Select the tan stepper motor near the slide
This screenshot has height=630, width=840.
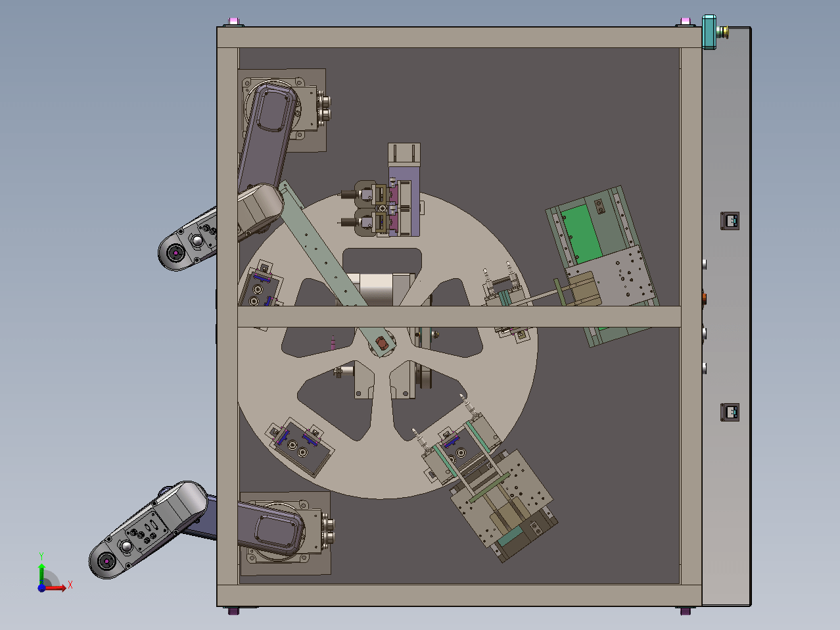(585, 290)
